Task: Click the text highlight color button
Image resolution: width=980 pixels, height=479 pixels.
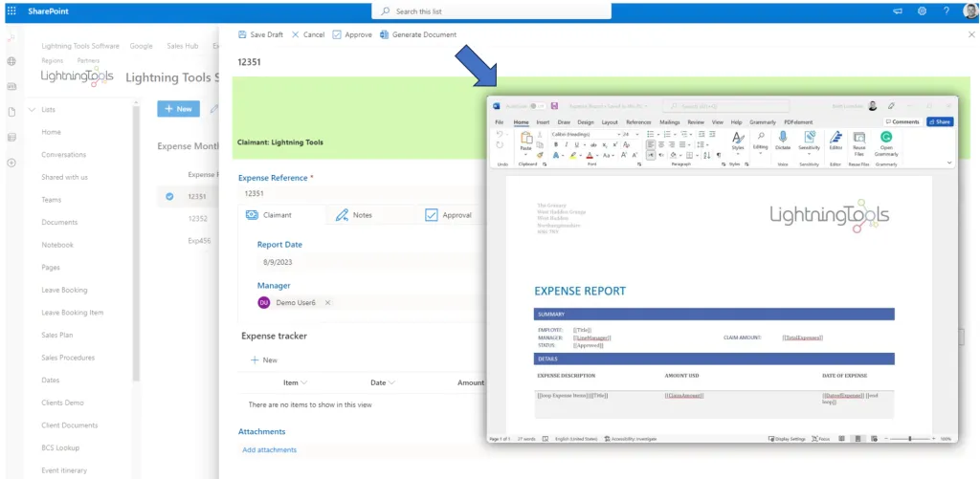Action: pos(573,155)
